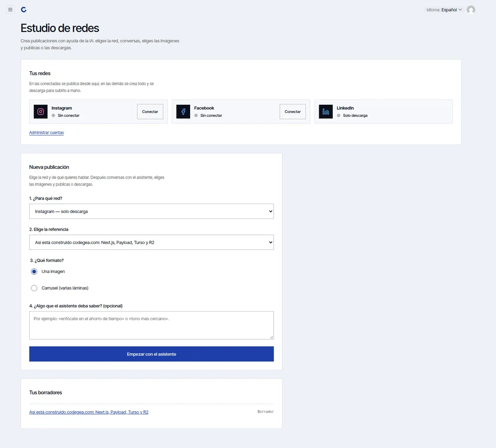Select the 'Carrusel (varias láminas)' option
This screenshot has height=448, width=496.
(34, 288)
